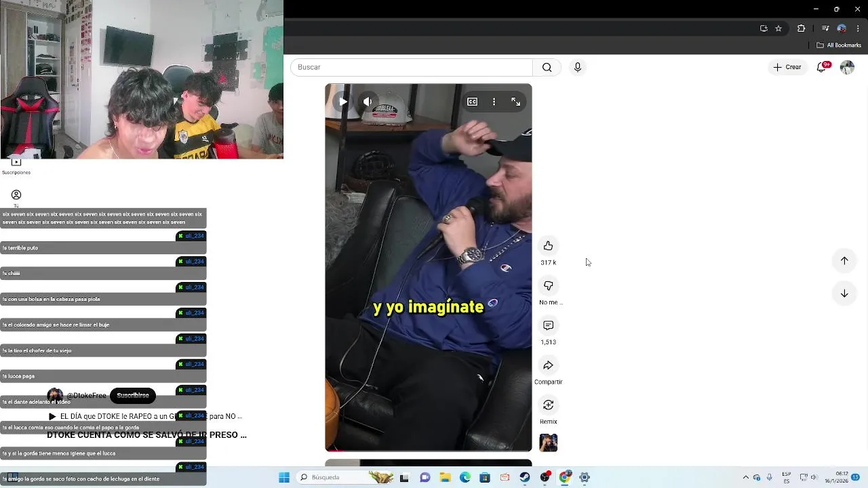Bookmark this page with the star

(778, 28)
